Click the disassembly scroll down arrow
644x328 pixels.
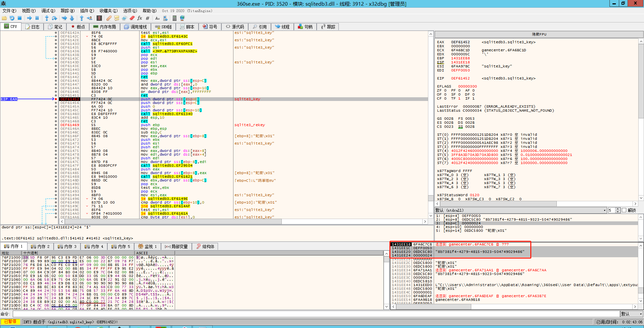(431, 216)
